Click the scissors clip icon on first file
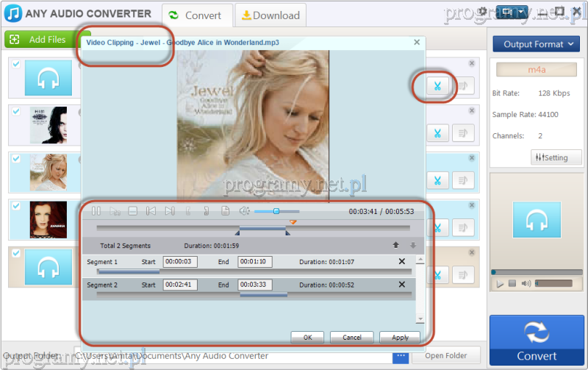The width and height of the screenshot is (588, 370). point(437,87)
